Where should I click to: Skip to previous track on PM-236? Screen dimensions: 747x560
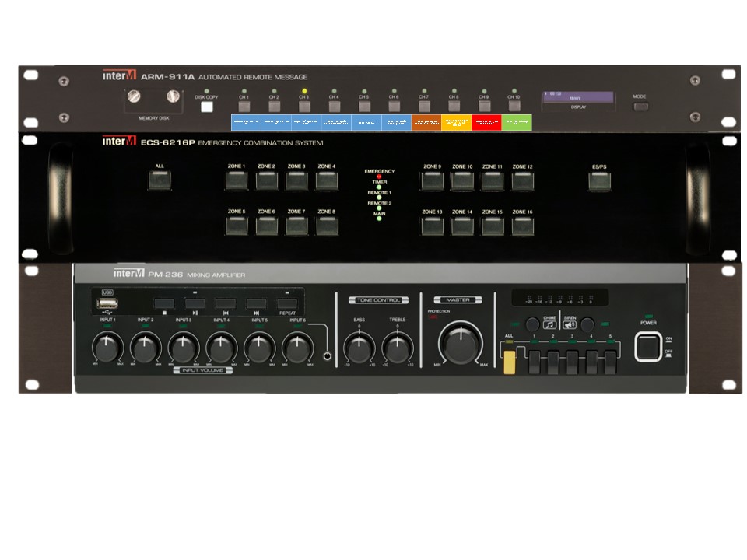point(226,303)
